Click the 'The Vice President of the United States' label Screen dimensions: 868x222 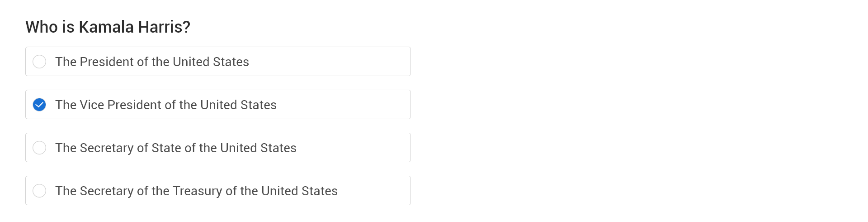pos(165,105)
